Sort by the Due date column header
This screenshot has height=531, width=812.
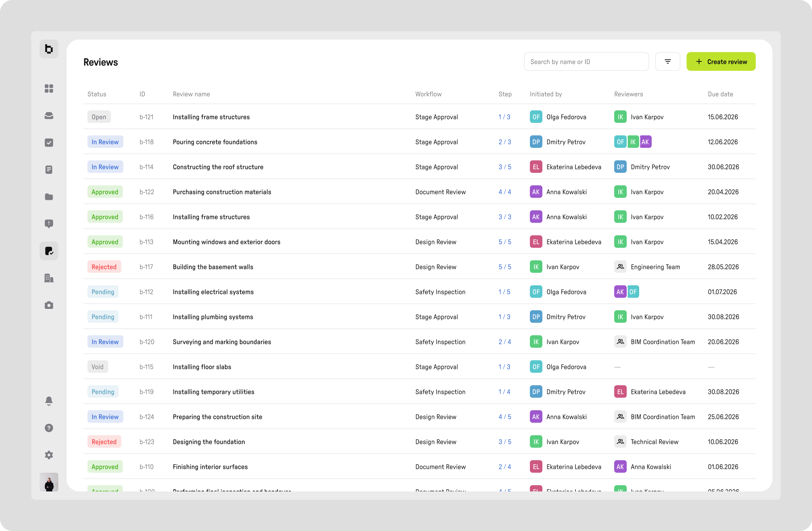point(720,94)
